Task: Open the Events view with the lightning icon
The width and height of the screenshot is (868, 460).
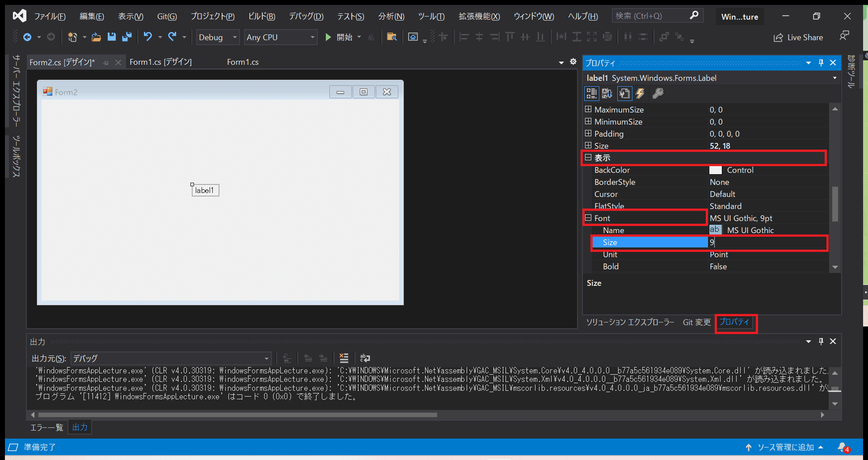Action: tap(640, 93)
